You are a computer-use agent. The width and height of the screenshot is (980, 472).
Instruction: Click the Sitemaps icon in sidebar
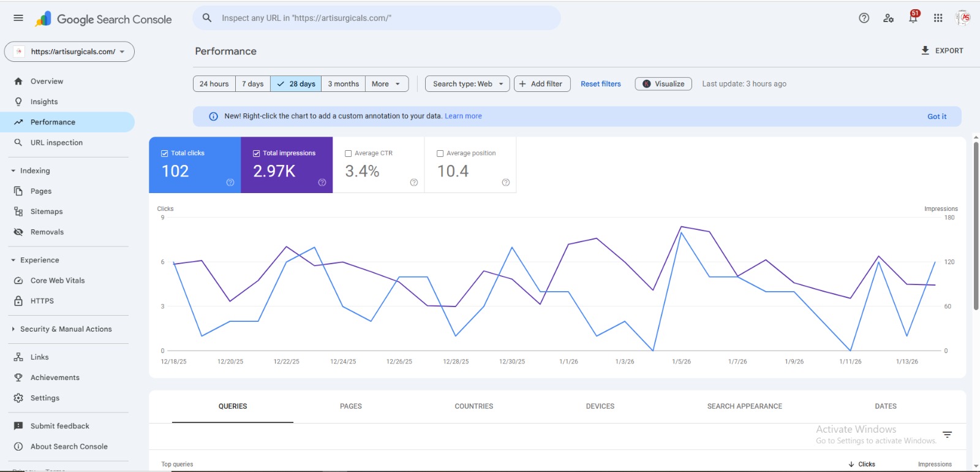click(x=18, y=211)
